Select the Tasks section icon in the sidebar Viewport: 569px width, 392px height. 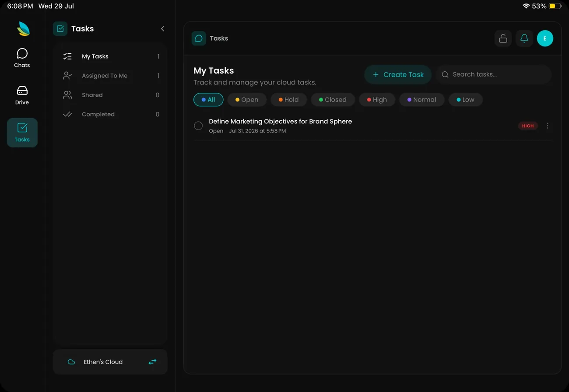(x=22, y=133)
